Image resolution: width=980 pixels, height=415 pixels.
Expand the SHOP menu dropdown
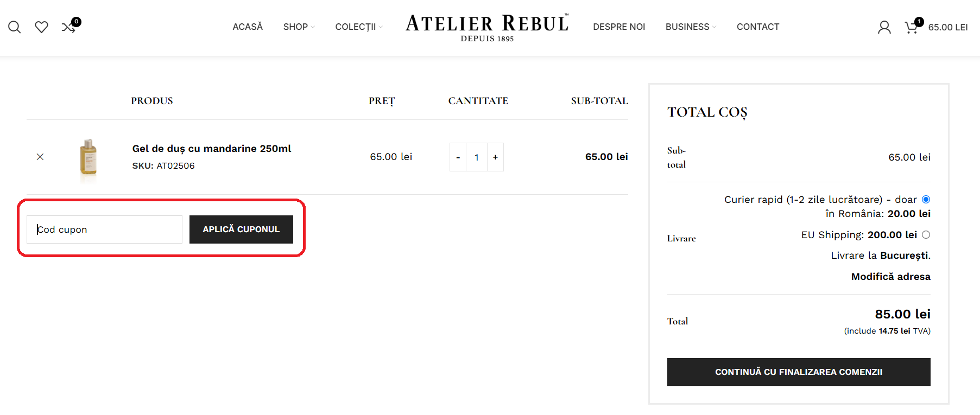tap(299, 27)
